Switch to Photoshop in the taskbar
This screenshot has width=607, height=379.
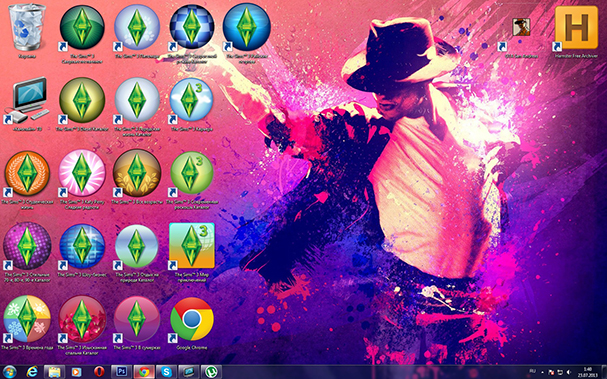(121, 372)
